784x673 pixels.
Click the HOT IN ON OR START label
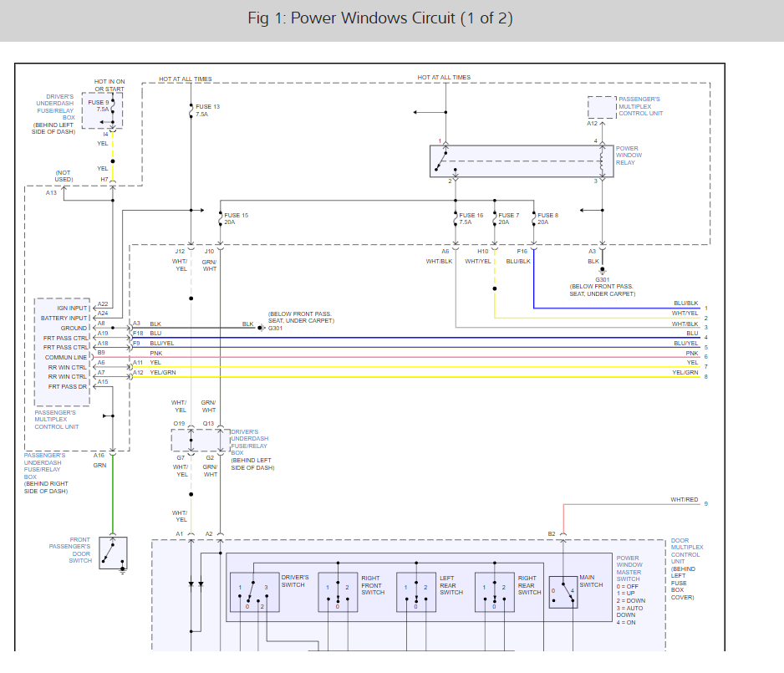111,85
